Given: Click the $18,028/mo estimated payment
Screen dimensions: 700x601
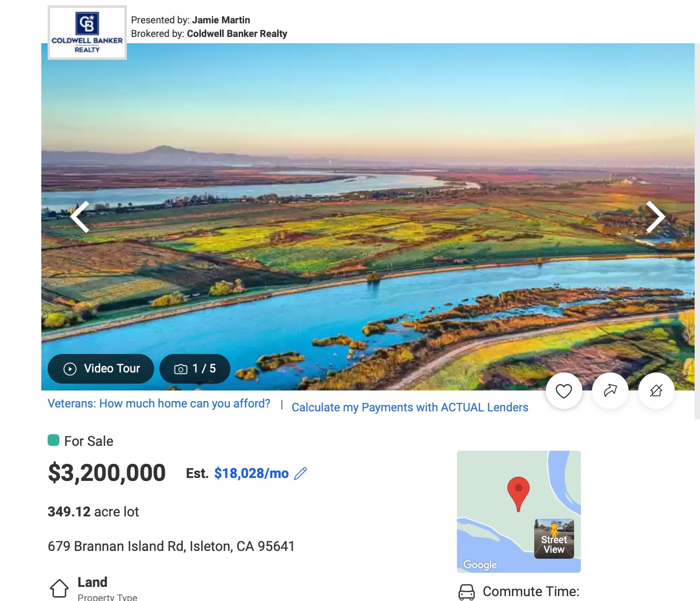Looking at the screenshot, I should point(251,474).
